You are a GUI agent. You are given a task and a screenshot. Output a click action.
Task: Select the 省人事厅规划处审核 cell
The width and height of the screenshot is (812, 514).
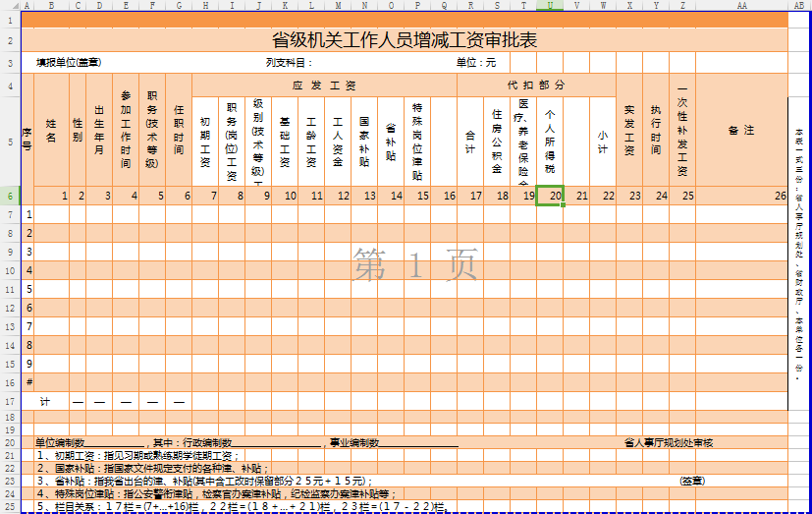click(668, 443)
